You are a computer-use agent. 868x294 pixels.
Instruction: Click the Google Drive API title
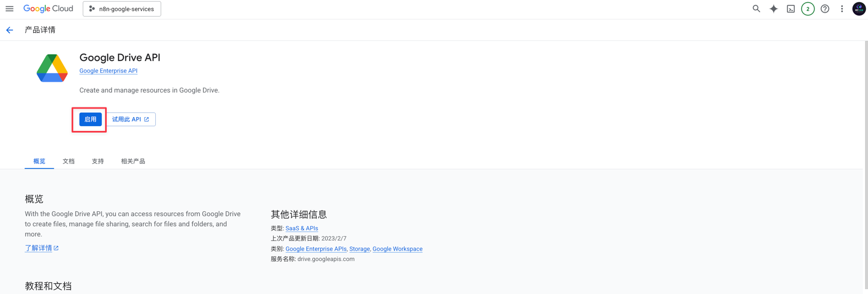pyautogui.click(x=120, y=57)
